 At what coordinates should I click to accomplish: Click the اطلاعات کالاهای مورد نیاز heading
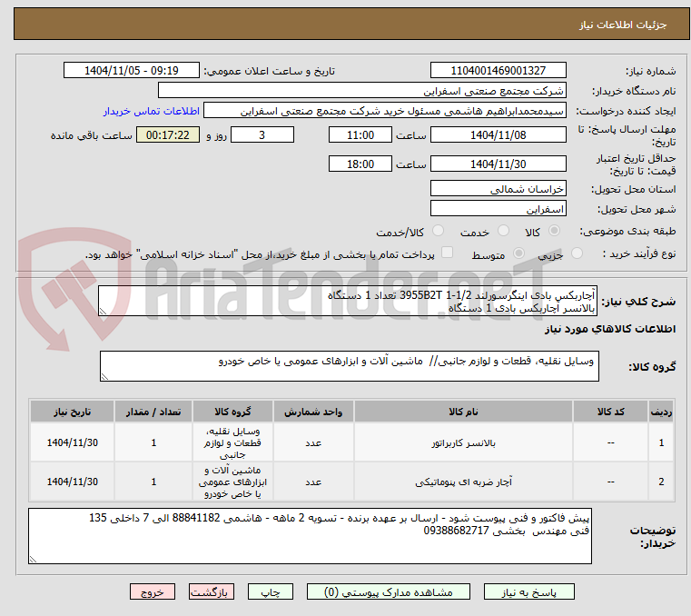pos(610,330)
